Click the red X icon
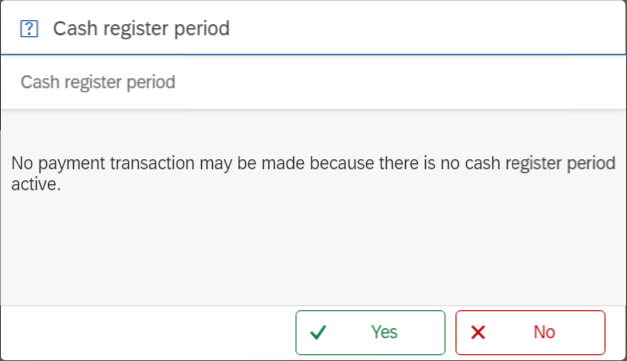 pos(478,332)
